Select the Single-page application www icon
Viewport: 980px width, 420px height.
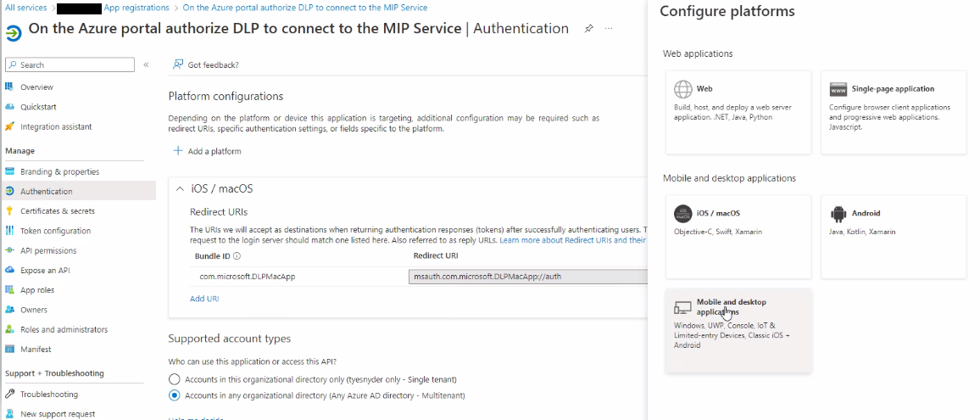point(838,89)
